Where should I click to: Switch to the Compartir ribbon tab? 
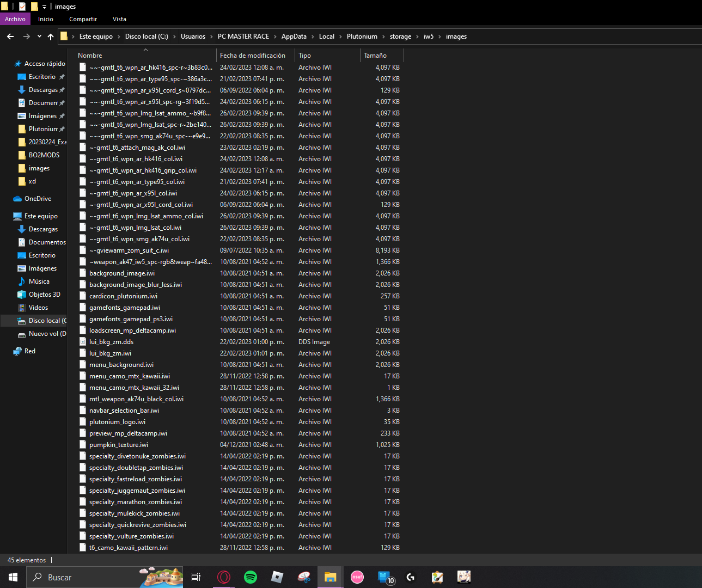click(83, 19)
